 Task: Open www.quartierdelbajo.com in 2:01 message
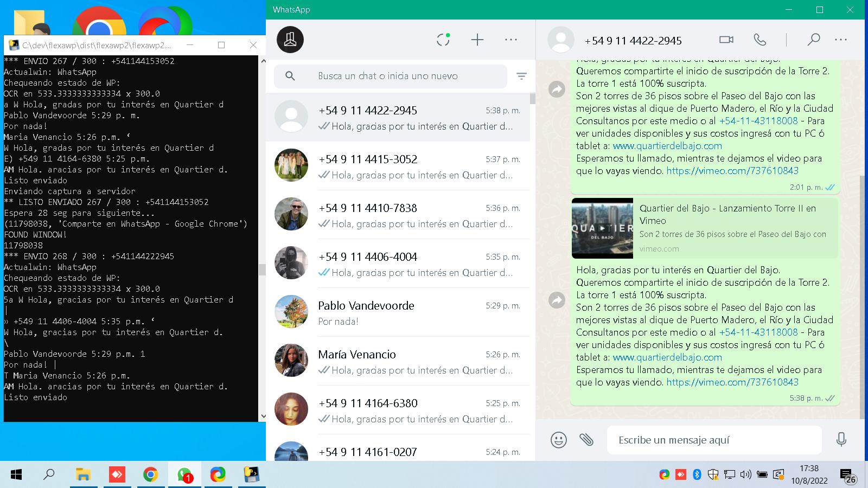click(x=667, y=146)
